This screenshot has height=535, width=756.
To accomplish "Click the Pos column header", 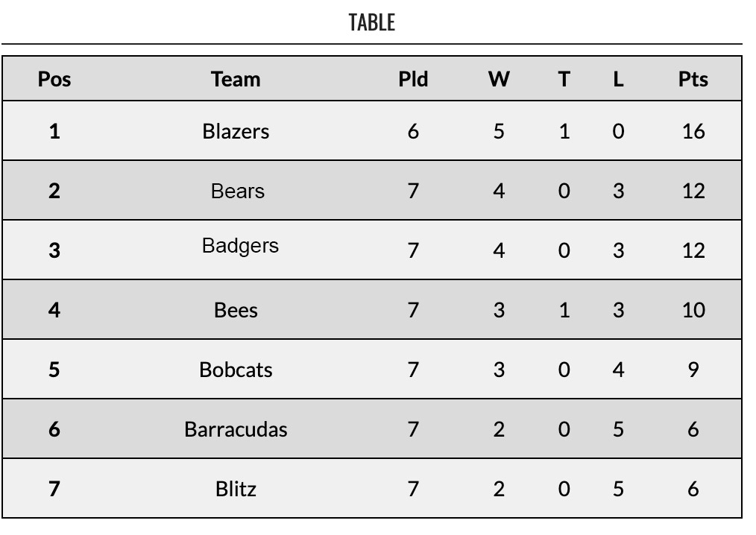I will pyautogui.click(x=54, y=79).
